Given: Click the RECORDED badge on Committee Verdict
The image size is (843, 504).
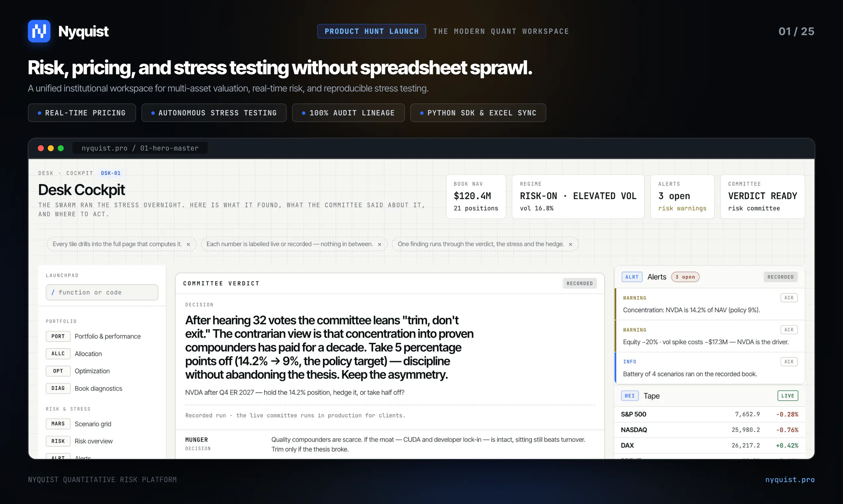Looking at the screenshot, I should [x=579, y=283].
